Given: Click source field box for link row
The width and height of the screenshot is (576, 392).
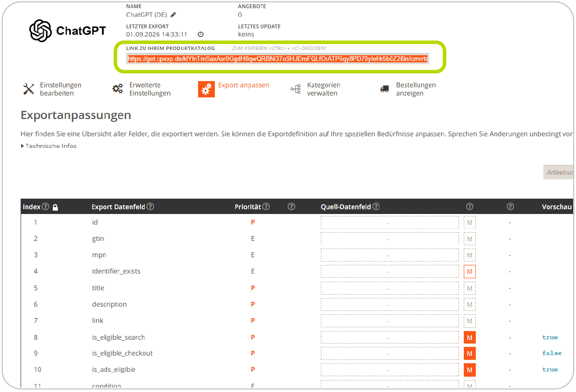Looking at the screenshot, I should click(390, 321).
